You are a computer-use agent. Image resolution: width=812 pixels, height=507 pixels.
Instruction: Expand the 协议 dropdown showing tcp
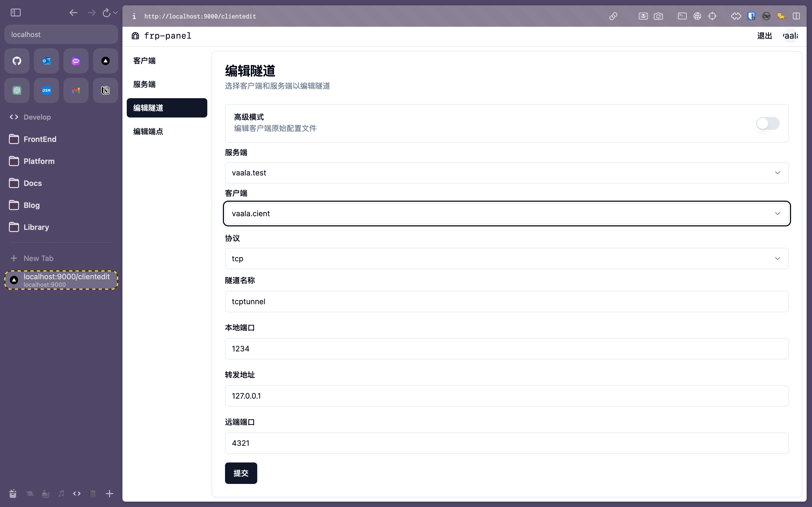(506, 259)
